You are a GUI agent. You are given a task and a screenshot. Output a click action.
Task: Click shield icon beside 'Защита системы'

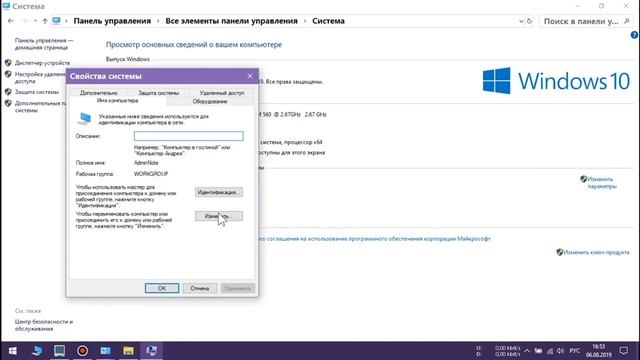8,92
